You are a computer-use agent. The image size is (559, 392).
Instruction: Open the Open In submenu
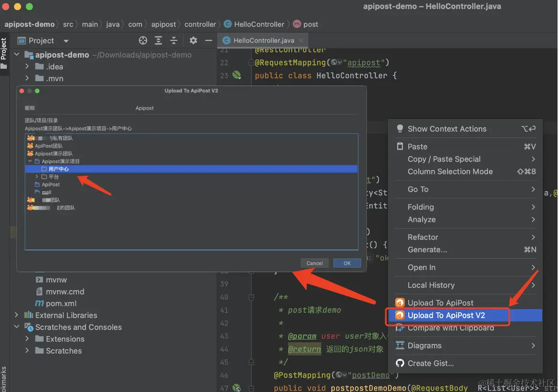click(x=465, y=268)
